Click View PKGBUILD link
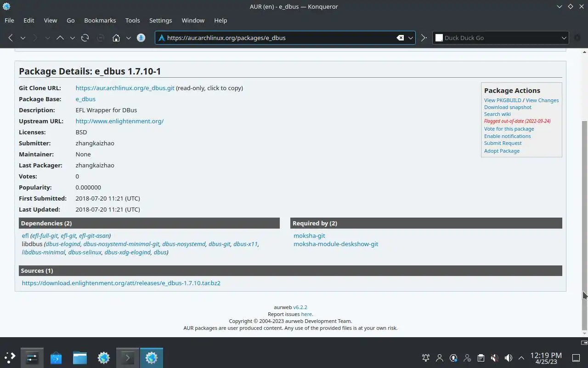 tap(503, 100)
